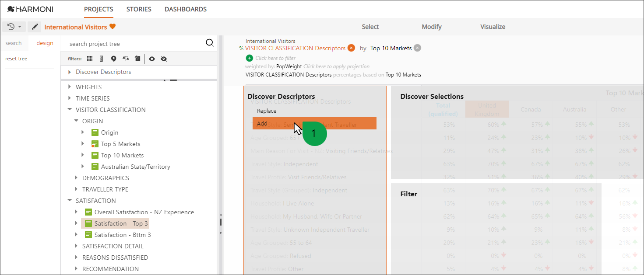Click the search magnifier icon
The height and width of the screenshot is (275, 644).
[210, 42]
